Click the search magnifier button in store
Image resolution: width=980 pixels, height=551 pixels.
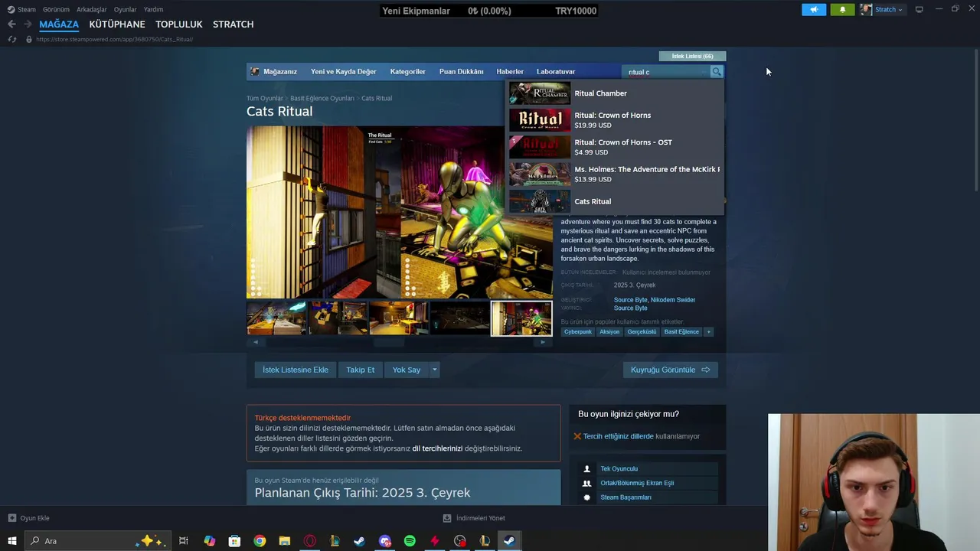tap(717, 72)
